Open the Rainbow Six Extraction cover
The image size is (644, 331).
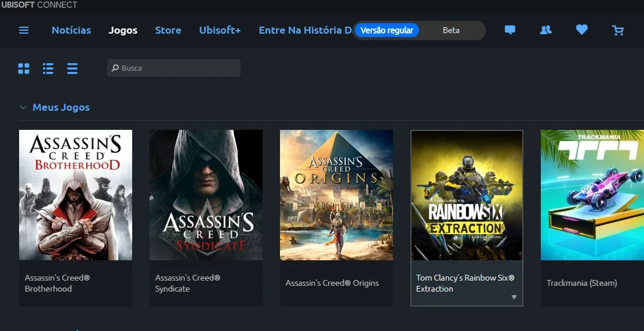tap(467, 195)
